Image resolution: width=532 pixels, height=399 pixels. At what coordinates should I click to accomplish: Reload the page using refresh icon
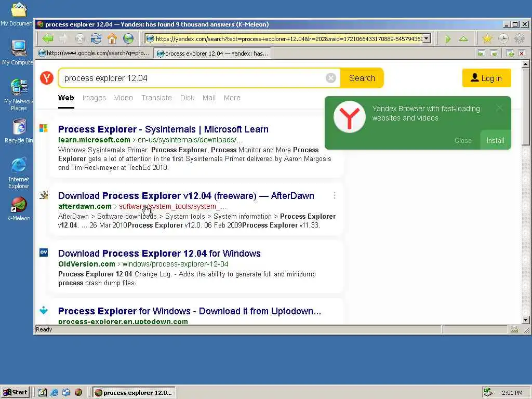pos(96,38)
